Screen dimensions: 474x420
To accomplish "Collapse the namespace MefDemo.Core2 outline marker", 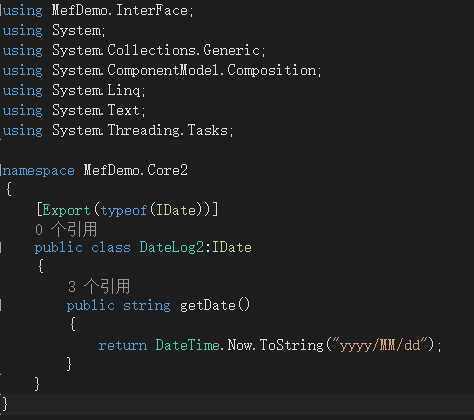I will pyautogui.click(x=1, y=170).
